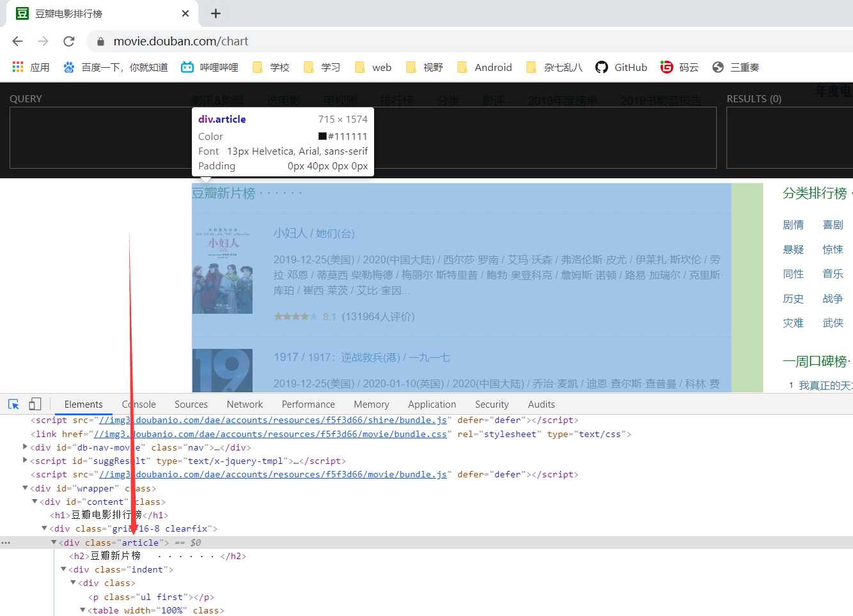Image resolution: width=853 pixels, height=616 pixels.
Task: Click the movie/bundle.css stylesheet link
Action: click(x=270, y=434)
